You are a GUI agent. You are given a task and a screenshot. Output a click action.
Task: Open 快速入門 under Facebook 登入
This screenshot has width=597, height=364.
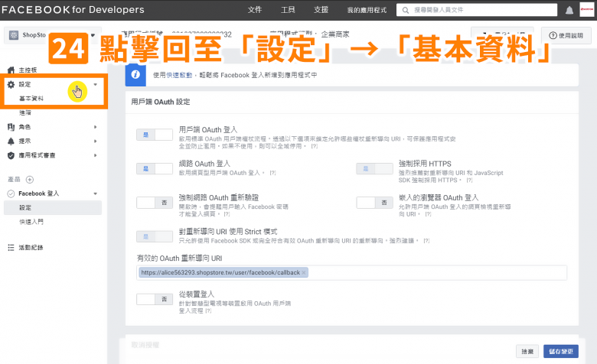(x=31, y=222)
